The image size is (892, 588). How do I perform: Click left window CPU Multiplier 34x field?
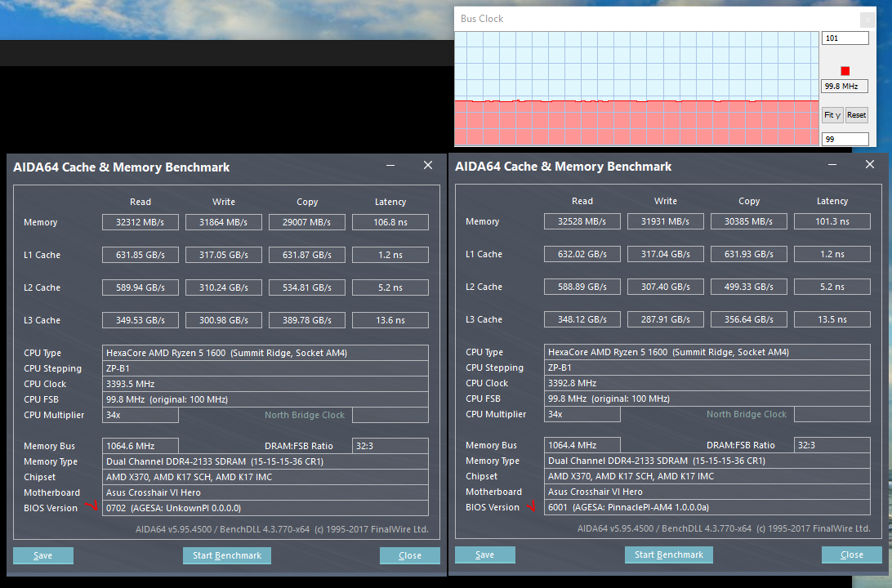pos(140,415)
